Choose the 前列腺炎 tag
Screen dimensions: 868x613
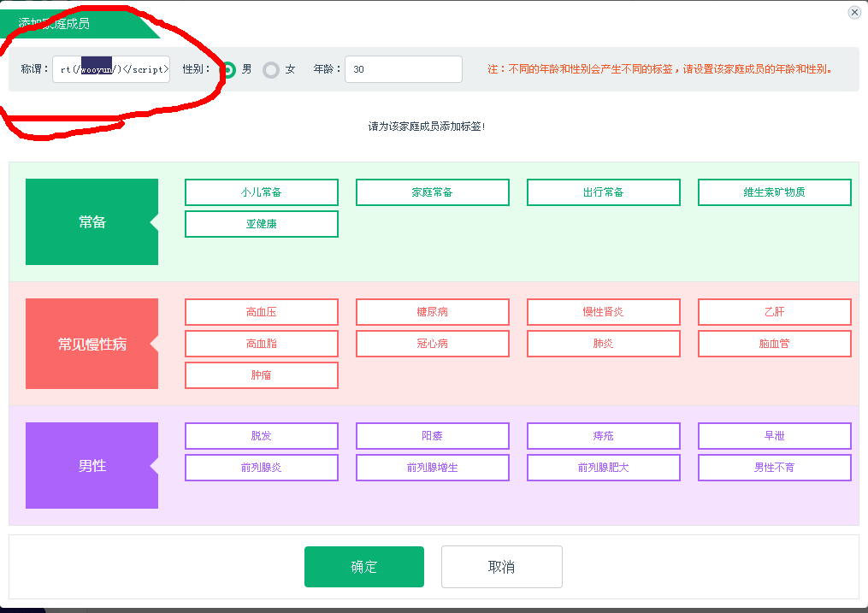coord(262,468)
